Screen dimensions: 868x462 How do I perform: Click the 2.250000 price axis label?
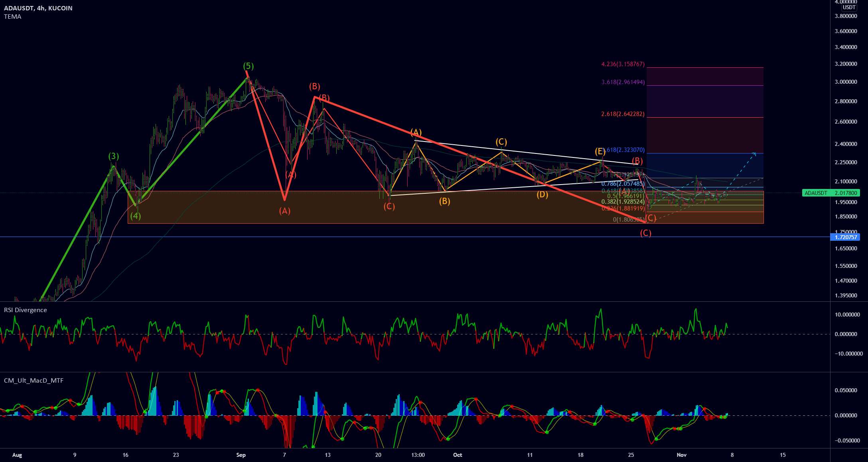(x=846, y=162)
